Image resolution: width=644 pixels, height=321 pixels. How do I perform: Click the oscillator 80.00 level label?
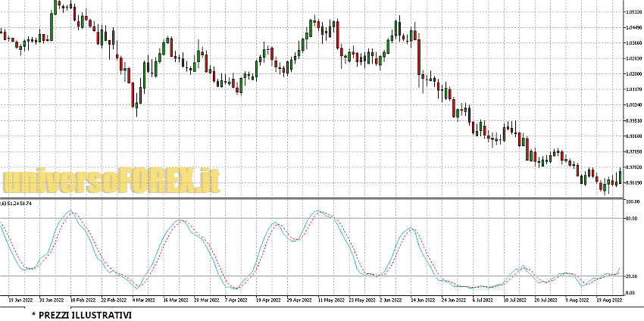click(x=632, y=219)
